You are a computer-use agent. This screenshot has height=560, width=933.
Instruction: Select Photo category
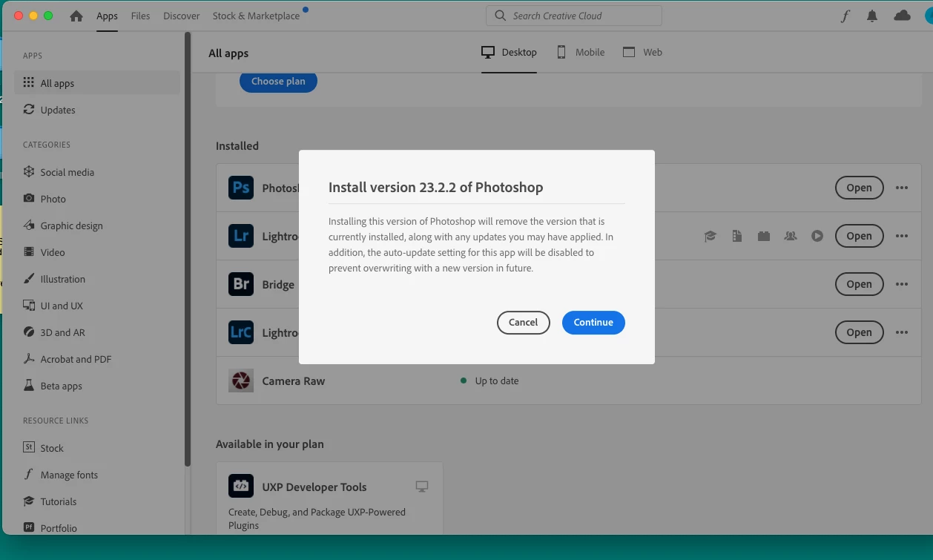coord(97,199)
